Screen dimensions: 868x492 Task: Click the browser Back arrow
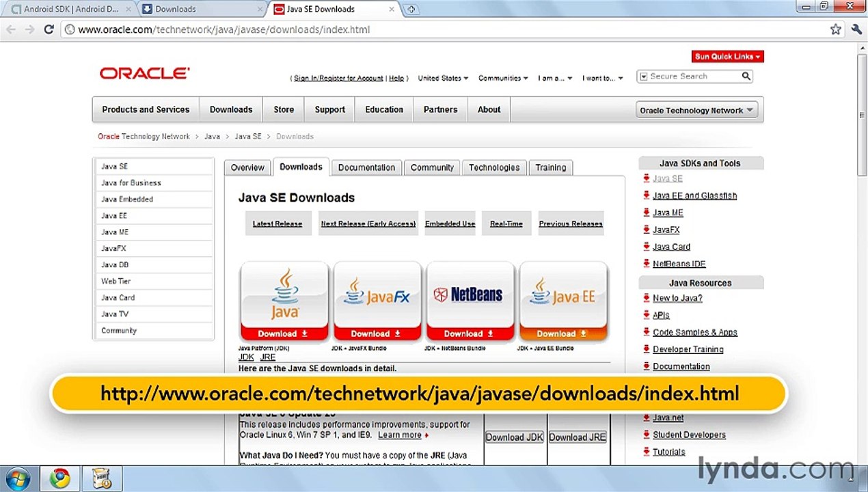[x=11, y=29]
